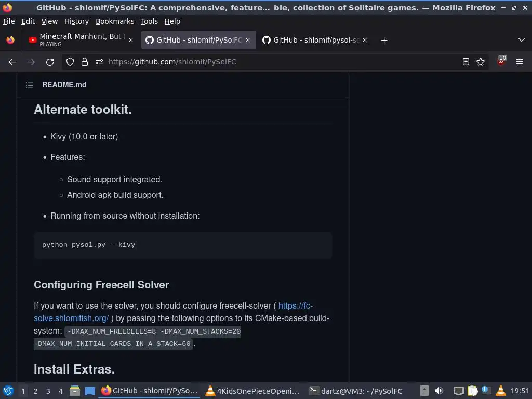Open site permissions icon in address bar
The height and width of the screenshot is (399, 532).
[x=99, y=62]
